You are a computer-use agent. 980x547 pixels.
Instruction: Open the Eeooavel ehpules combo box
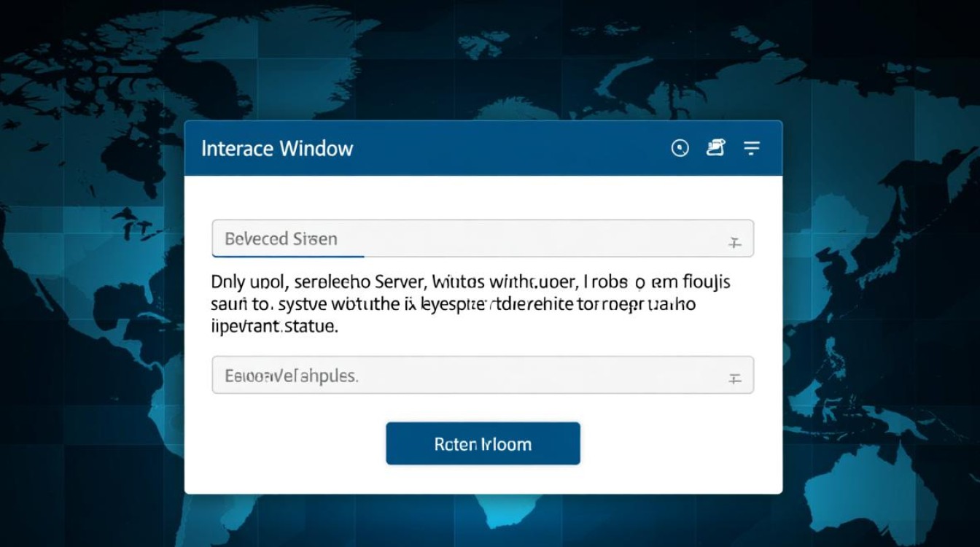[481, 375]
